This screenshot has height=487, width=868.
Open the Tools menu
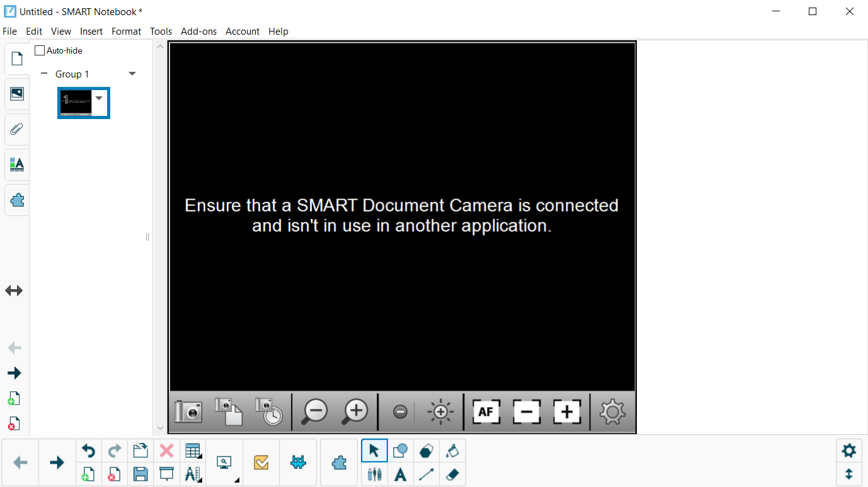(x=161, y=31)
